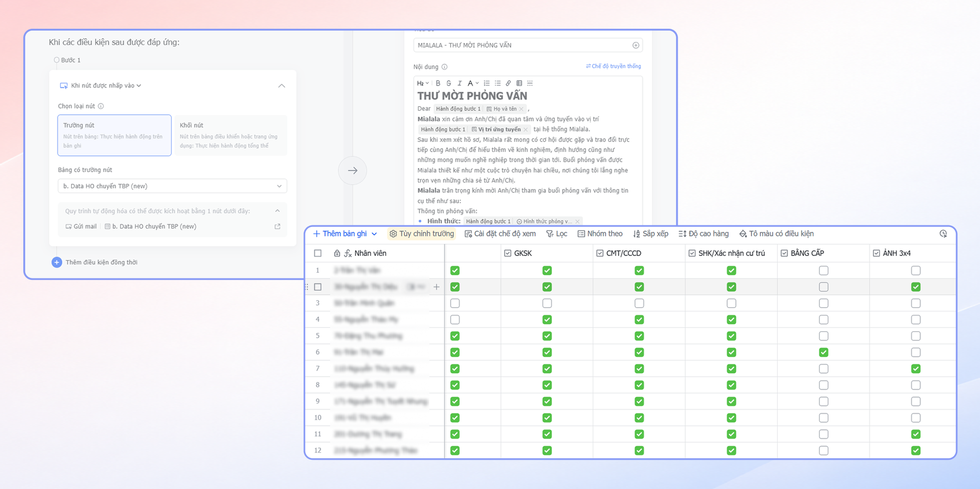Image resolution: width=980 pixels, height=489 pixels.
Task: Check the CMT/CCCD checkbox in row 3
Action: [639, 303]
